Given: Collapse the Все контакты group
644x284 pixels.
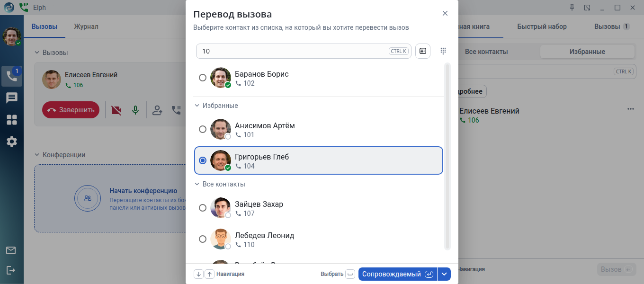Looking at the screenshot, I should pos(197,184).
